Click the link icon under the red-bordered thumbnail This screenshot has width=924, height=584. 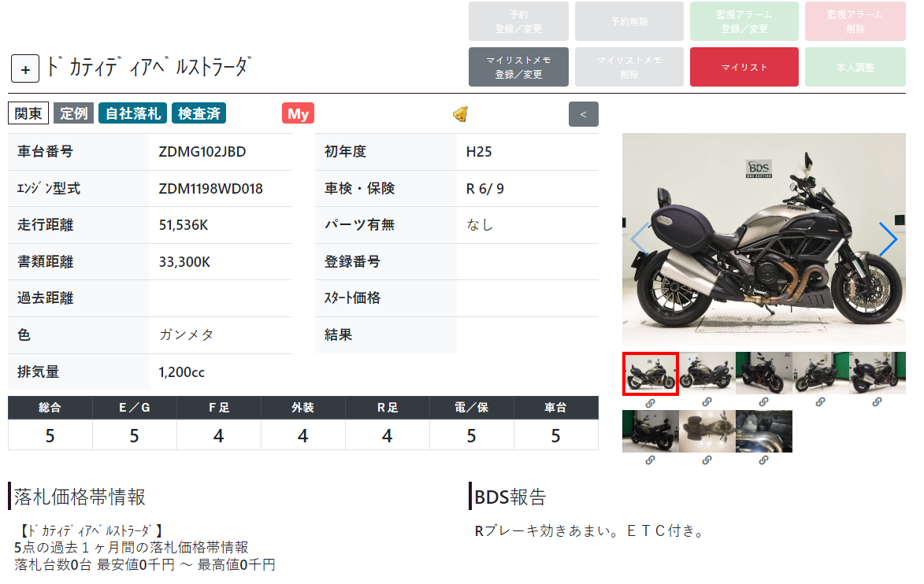(x=650, y=403)
